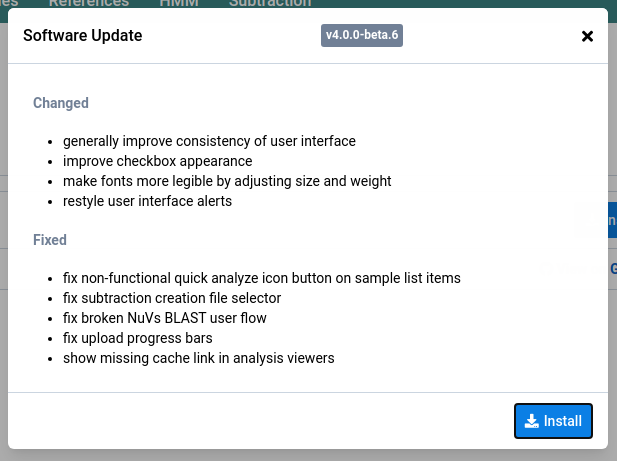Click 'fix upload progress bars' list item
This screenshot has height=461, width=617.
click(137, 338)
